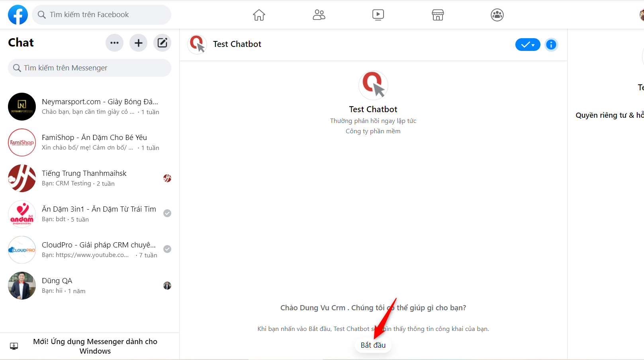Click Test Chatbot title below profile picture

373,109
